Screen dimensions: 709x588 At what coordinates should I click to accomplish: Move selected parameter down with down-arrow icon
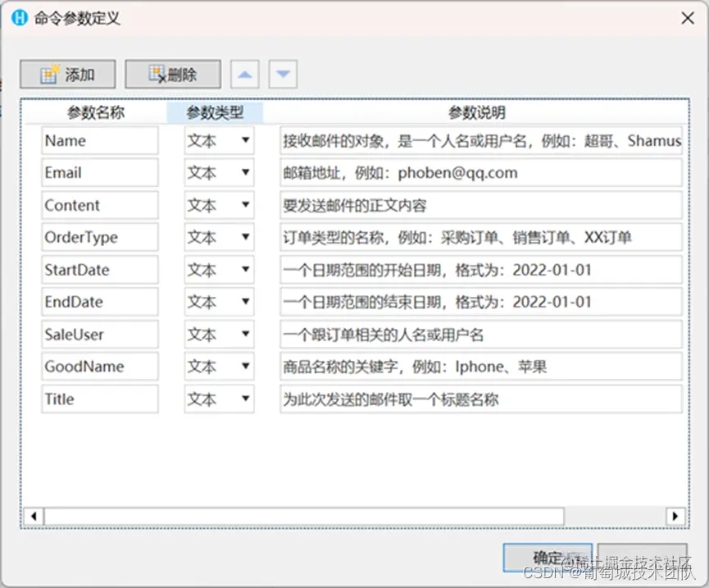(283, 74)
